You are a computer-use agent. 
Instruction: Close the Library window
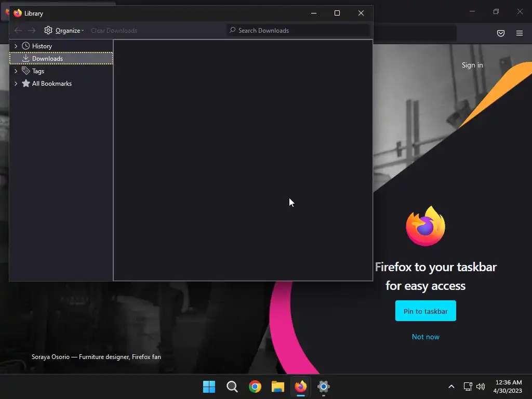point(361,13)
